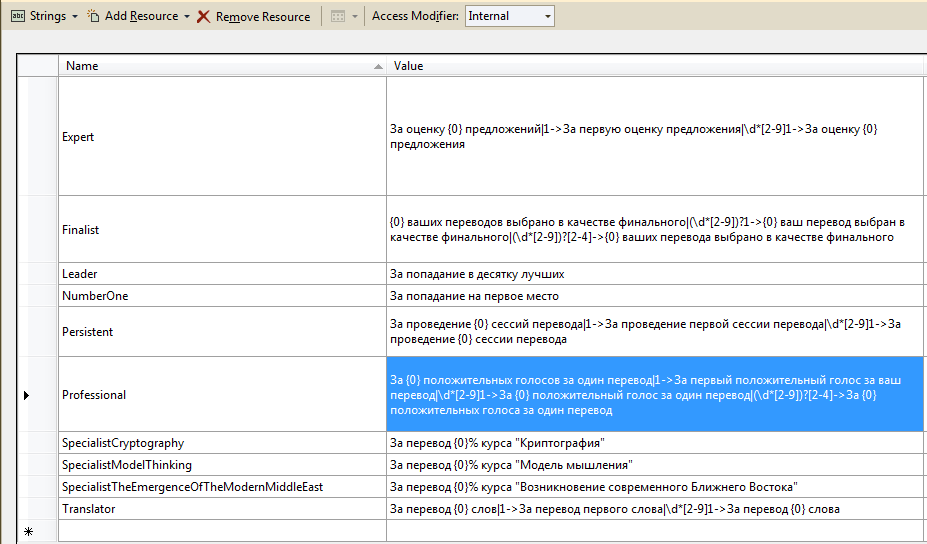Click the Strings resource type icon
The width and height of the screenshot is (927, 544).
(17, 16)
